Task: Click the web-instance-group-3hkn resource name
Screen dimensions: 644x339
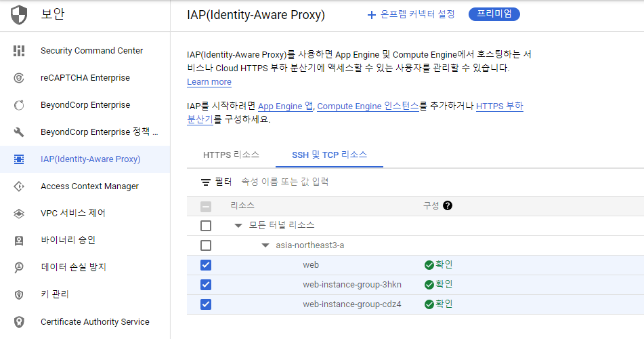Action: (x=352, y=285)
